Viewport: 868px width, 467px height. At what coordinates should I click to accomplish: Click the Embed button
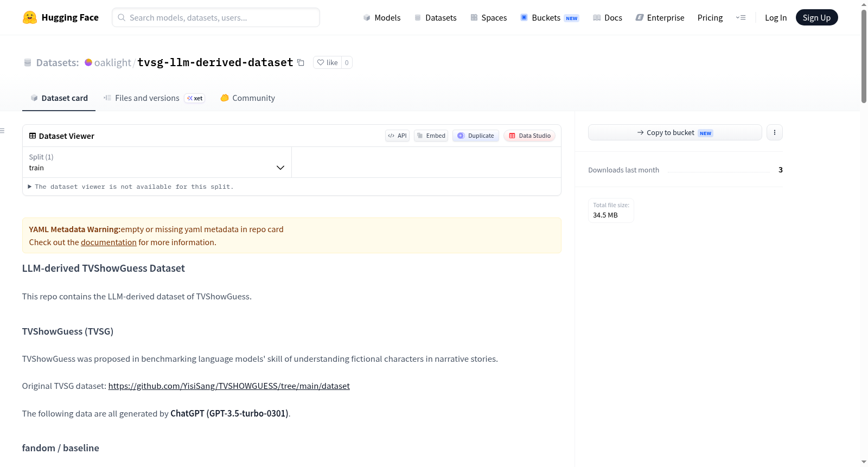[x=431, y=136]
